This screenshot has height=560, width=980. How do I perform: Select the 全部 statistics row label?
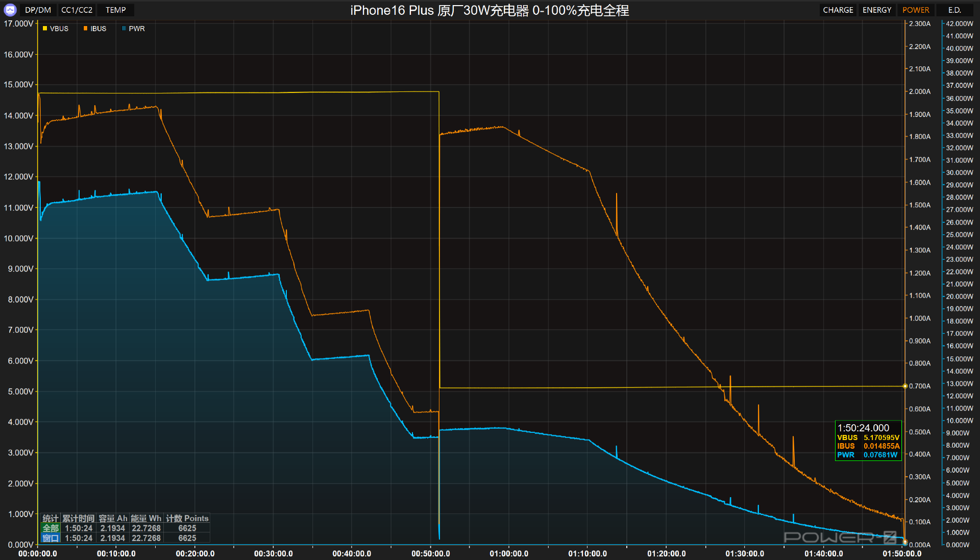51,528
